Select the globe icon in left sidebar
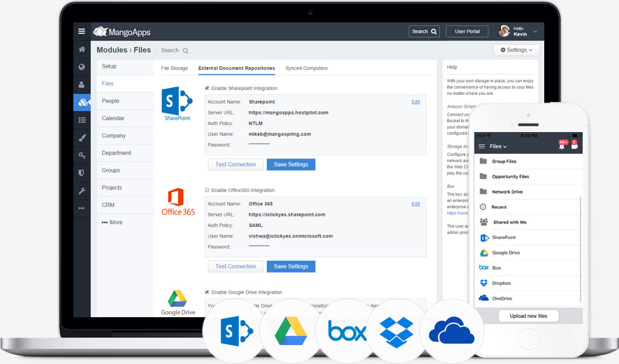 point(82,66)
